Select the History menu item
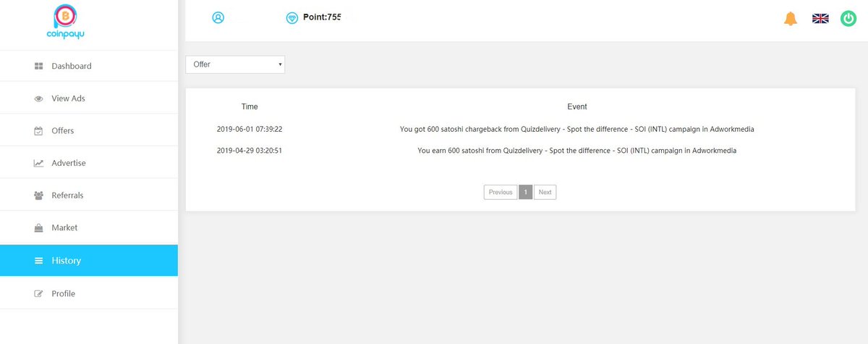The image size is (868, 344). [88, 261]
